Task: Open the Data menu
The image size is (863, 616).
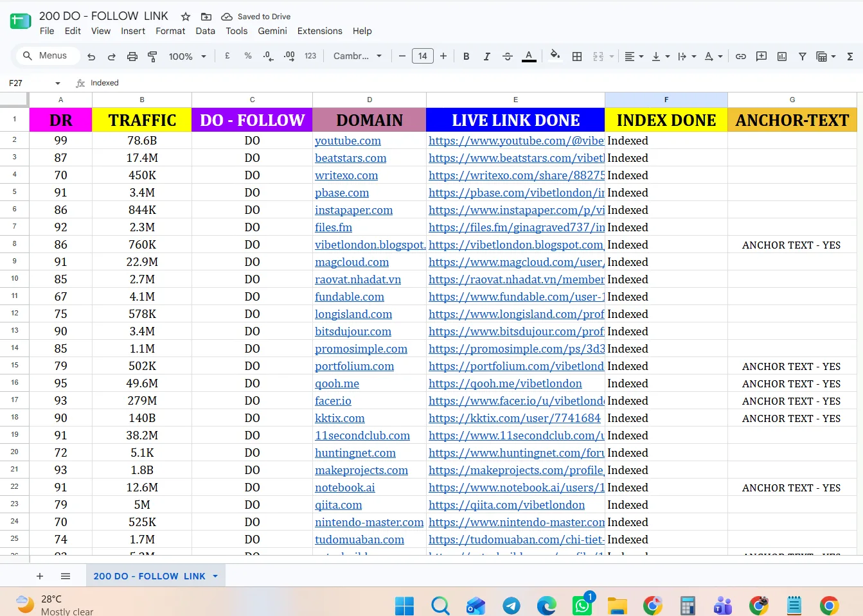Action: pos(206,31)
